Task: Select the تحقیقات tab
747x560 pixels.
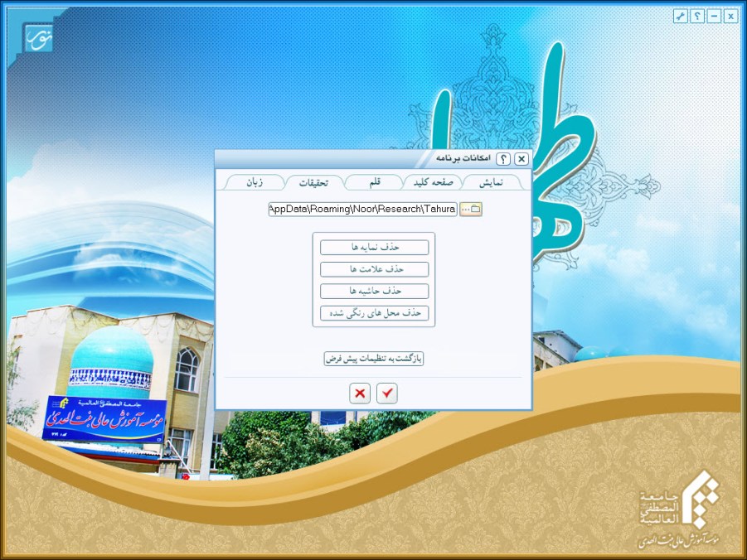Action: click(313, 182)
